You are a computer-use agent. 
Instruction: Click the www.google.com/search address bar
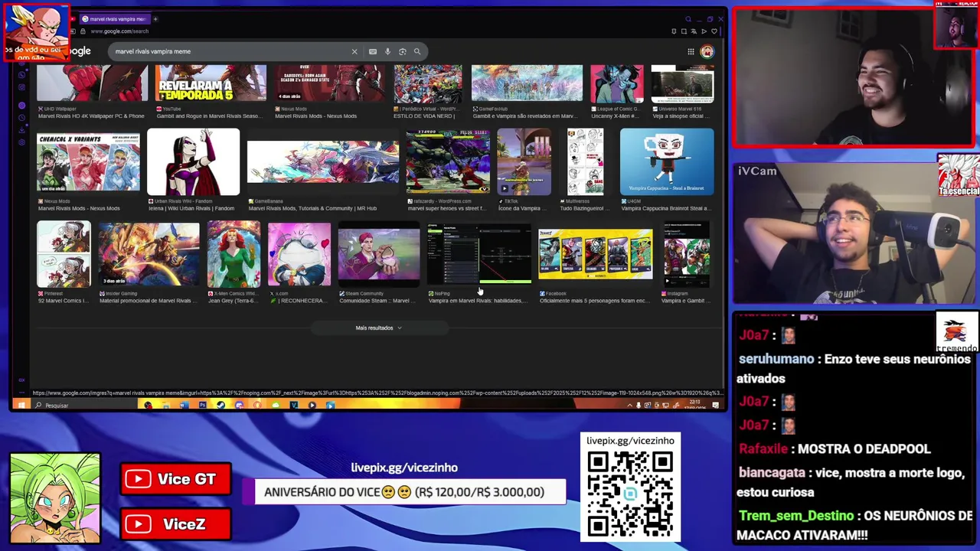tap(119, 31)
